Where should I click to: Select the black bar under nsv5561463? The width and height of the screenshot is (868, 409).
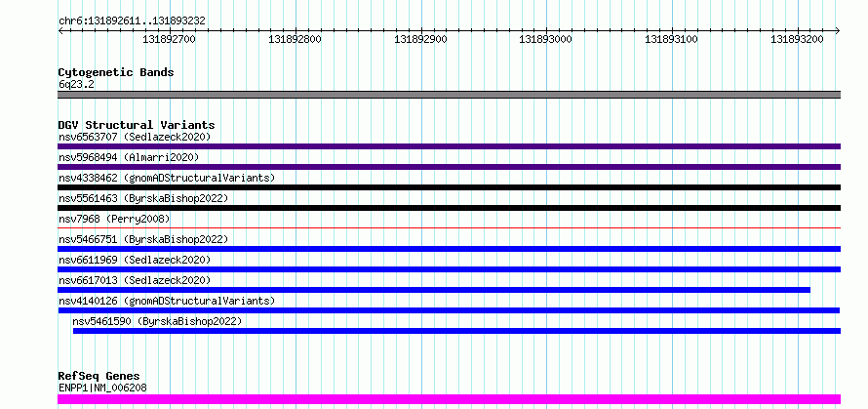point(449,208)
